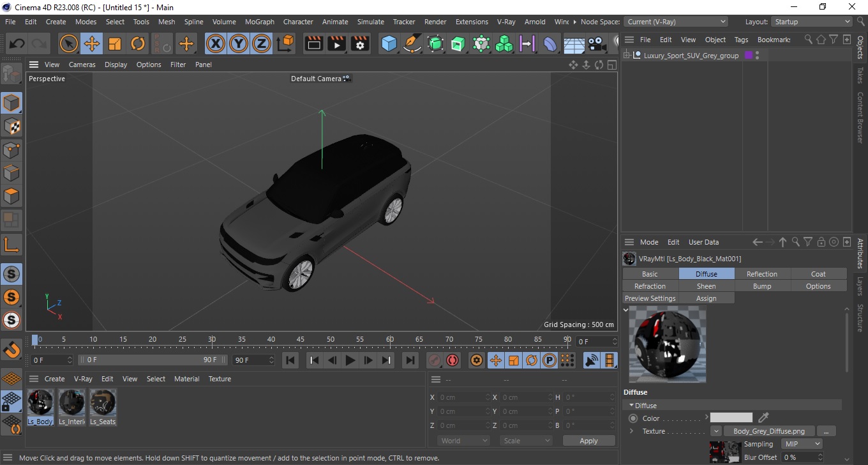Collapse the material preview arrow
This screenshot has width=868, height=465.
626,310
